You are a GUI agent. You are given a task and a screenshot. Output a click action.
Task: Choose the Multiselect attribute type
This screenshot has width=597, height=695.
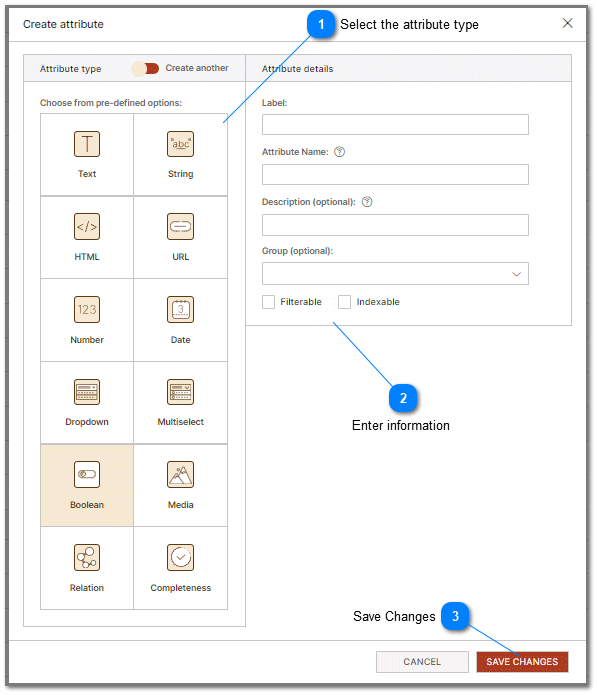tap(180, 402)
